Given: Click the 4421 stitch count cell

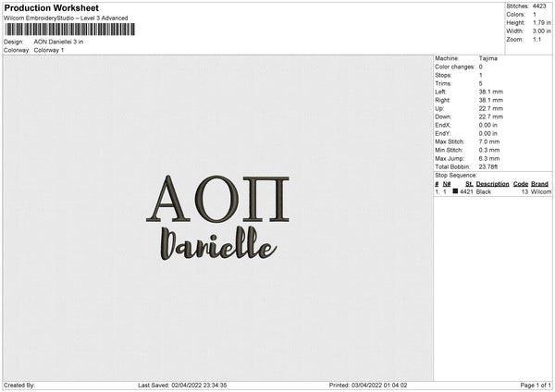Looking at the screenshot, I should tap(466, 191).
